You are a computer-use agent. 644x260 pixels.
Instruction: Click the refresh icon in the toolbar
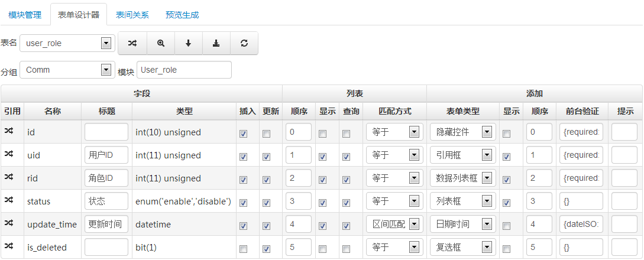coord(244,43)
